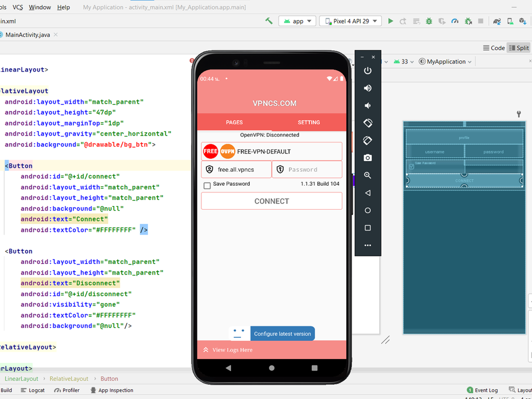Open the API 33 version dropdown

(404, 62)
